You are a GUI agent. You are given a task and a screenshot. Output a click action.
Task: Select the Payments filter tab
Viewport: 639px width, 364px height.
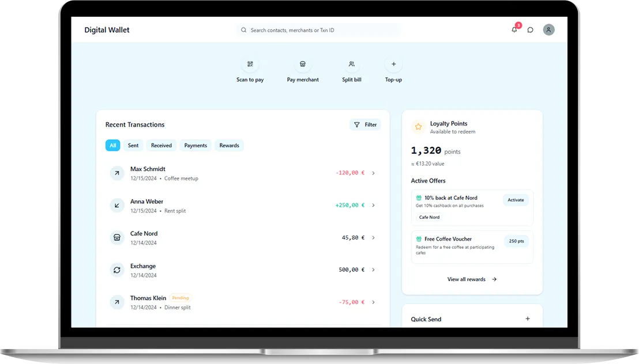[196, 146]
